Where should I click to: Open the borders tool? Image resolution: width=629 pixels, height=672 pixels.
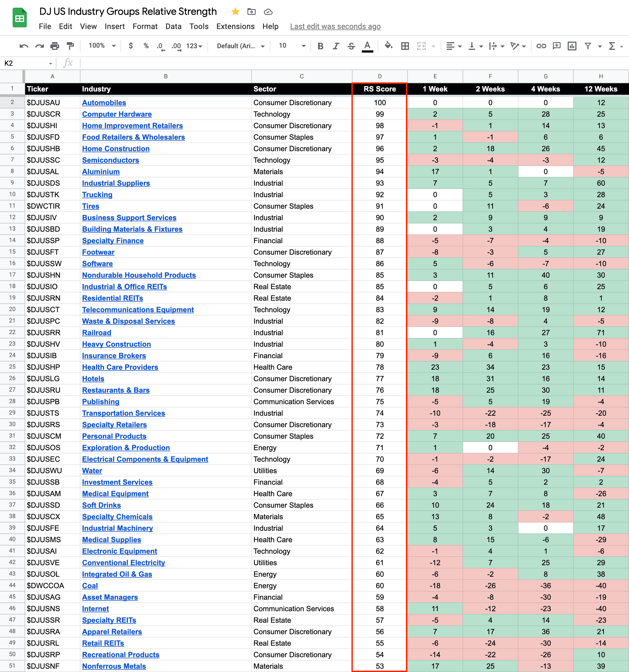pos(405,46)
